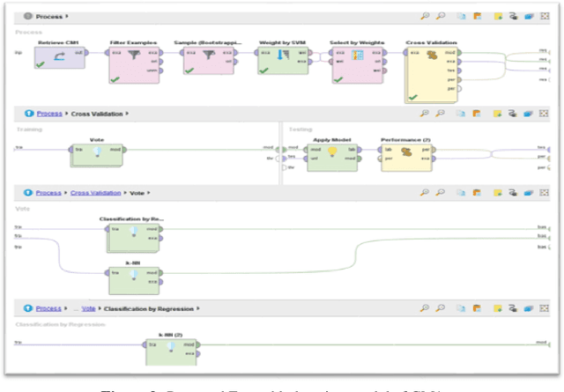Select the k-NN operator in the Vote panel
564x392 pixels.
click(135, 281)
